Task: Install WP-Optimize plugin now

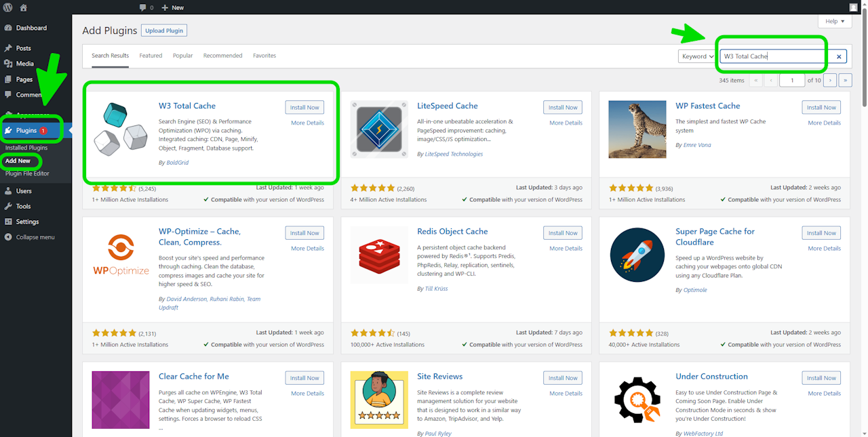Action: (x=304, y=232)
